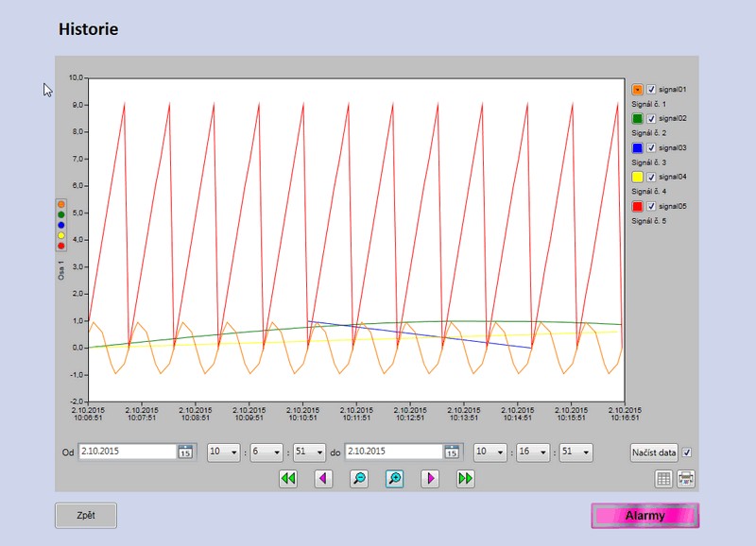Step forward with the single right magenta arrow

click(x=430, y=479)
